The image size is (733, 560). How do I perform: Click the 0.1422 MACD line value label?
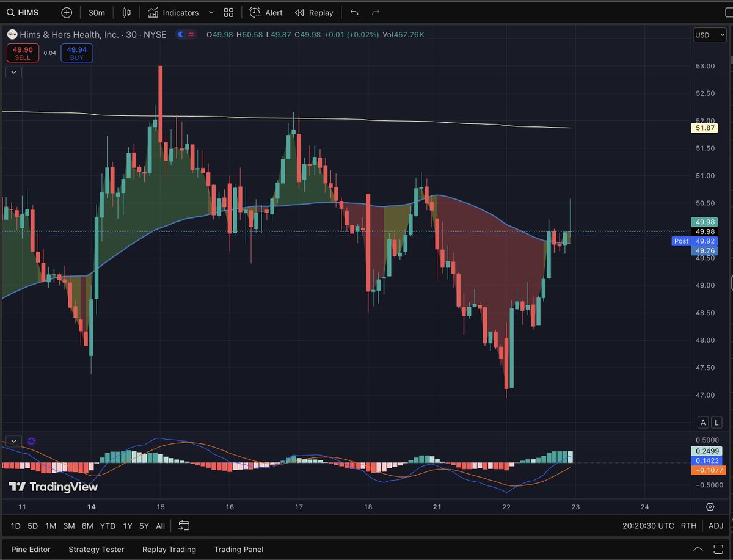706,461
